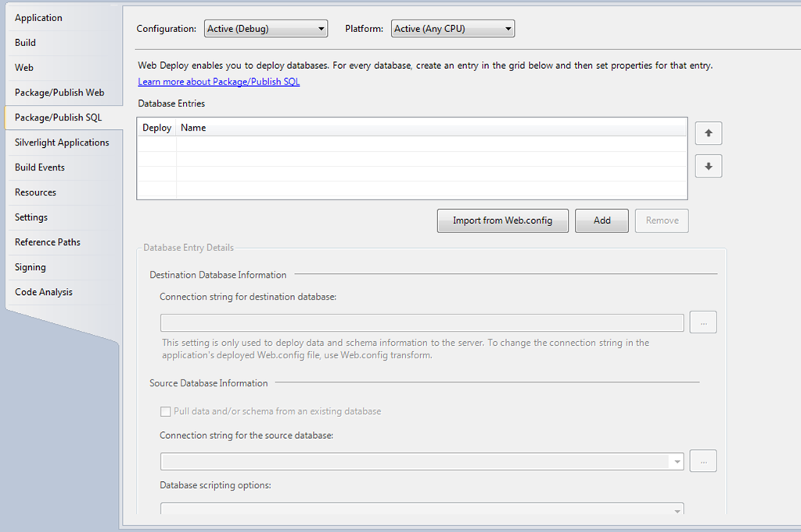Expand source database connection string dropdown
The width and height of the screenshot is (801, 532).
tap(677, 462)
